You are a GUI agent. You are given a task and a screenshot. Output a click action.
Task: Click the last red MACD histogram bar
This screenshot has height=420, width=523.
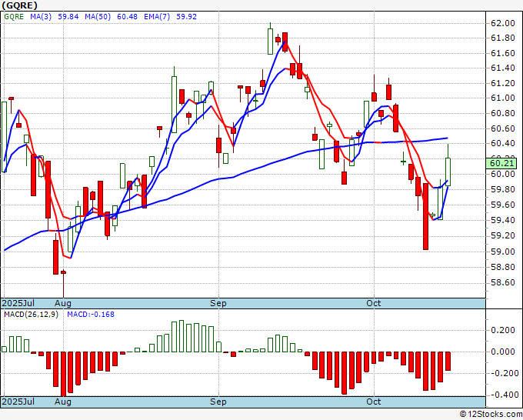pyautogui.click(x=448, y=361)
